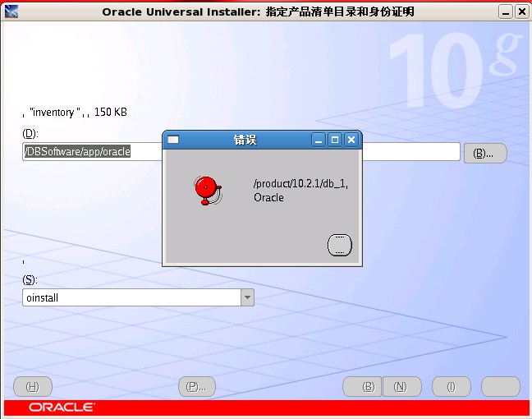Viewport: 532px width, 419px height.
Task: Click the "inventory" 150 KB description text
Action: coord(75,112)
